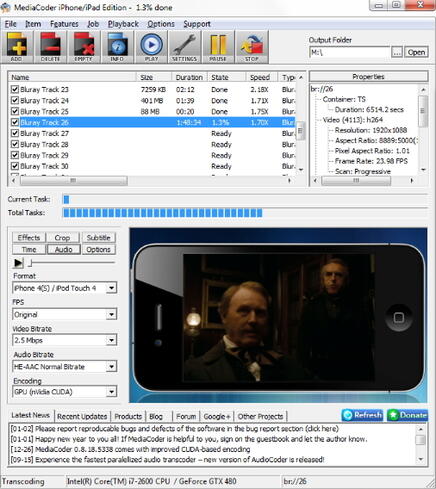436x489 pixels.
Task: Uncheck Bluray Track 29 checkbox
Action: [15, 155]
